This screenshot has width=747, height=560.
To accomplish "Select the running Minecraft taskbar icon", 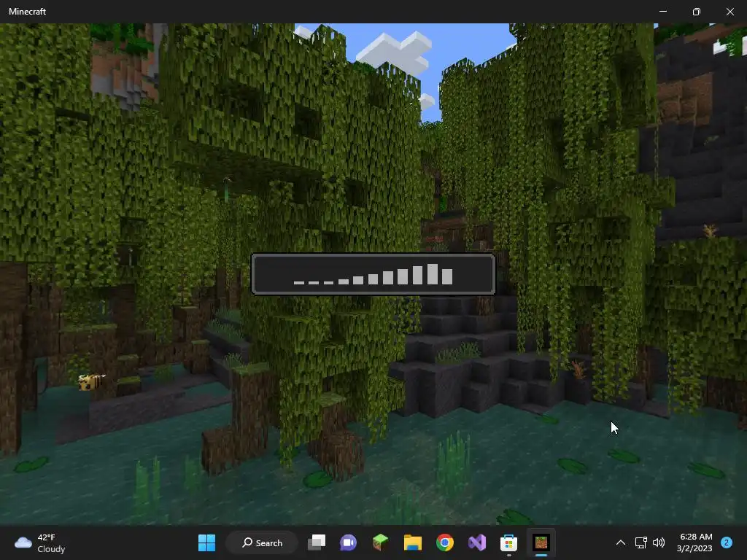I will click(x=541, y=542).
